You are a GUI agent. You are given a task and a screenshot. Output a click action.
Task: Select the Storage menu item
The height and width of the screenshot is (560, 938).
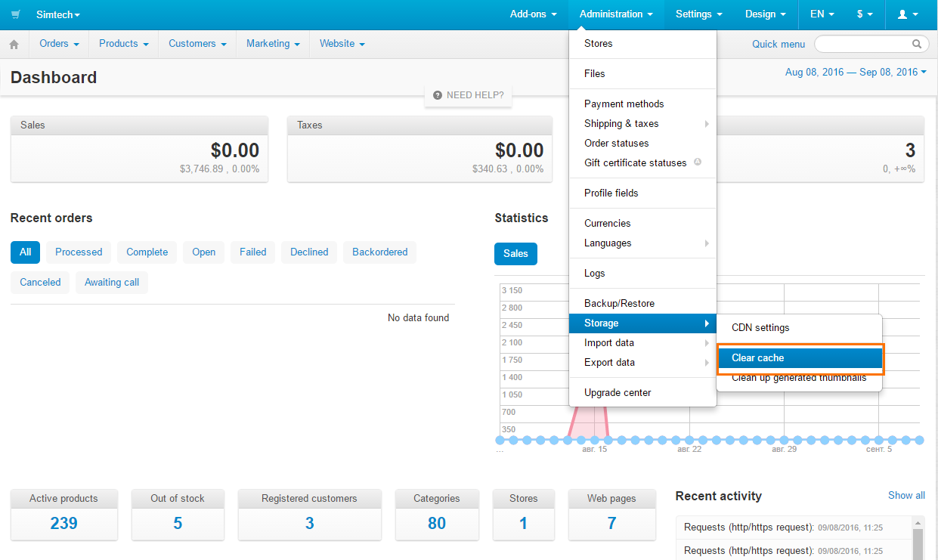click(642, 323)
